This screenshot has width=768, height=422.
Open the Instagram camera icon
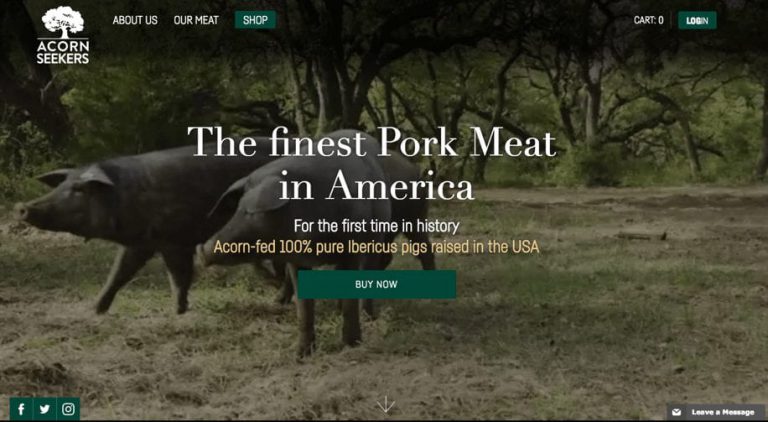[68, 409]
